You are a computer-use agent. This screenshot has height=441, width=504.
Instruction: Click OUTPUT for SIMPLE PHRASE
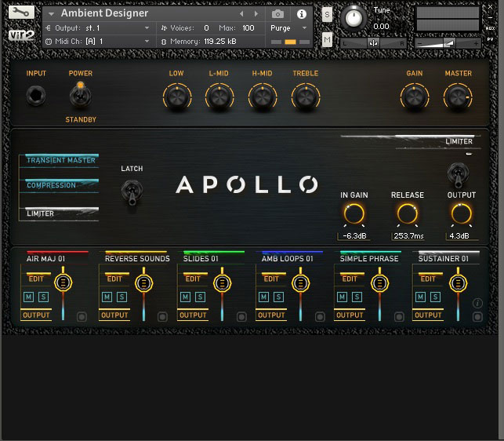click(x=350, y=315)
